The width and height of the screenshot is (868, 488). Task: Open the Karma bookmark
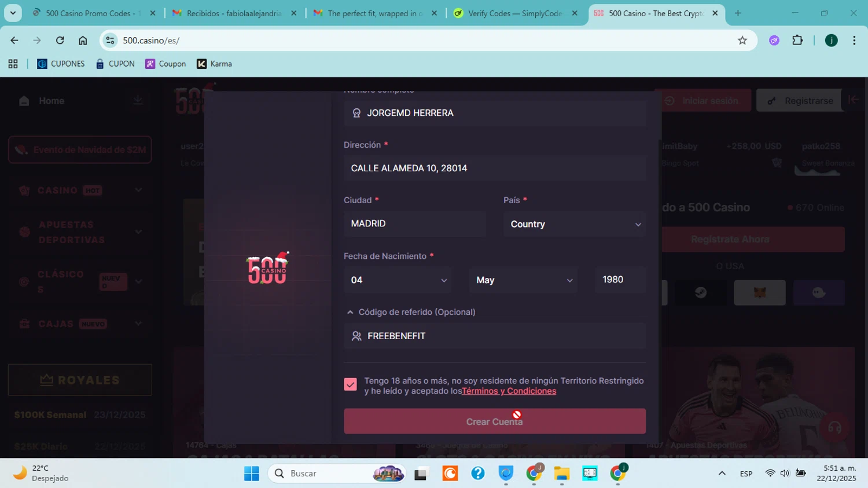tap(214, 64)
